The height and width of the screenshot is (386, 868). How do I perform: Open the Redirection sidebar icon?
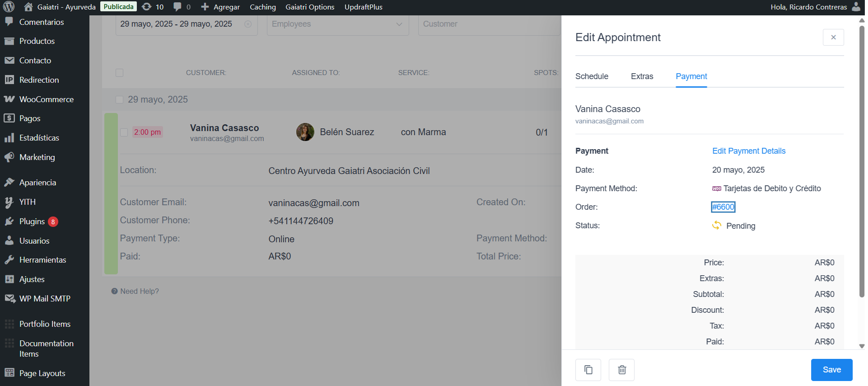coord(9,80)
